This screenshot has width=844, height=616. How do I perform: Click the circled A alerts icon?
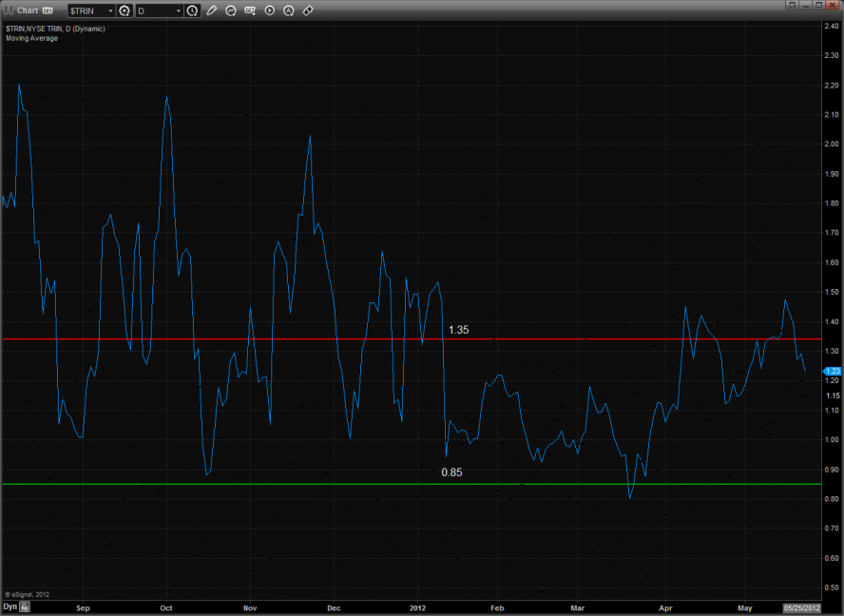click(289, 10)
